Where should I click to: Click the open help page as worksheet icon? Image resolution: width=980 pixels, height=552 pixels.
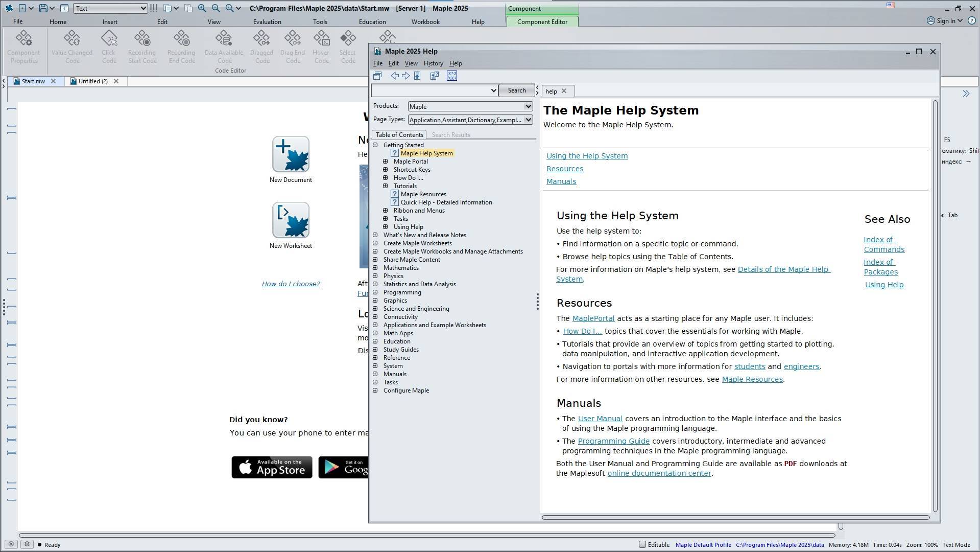435,76
